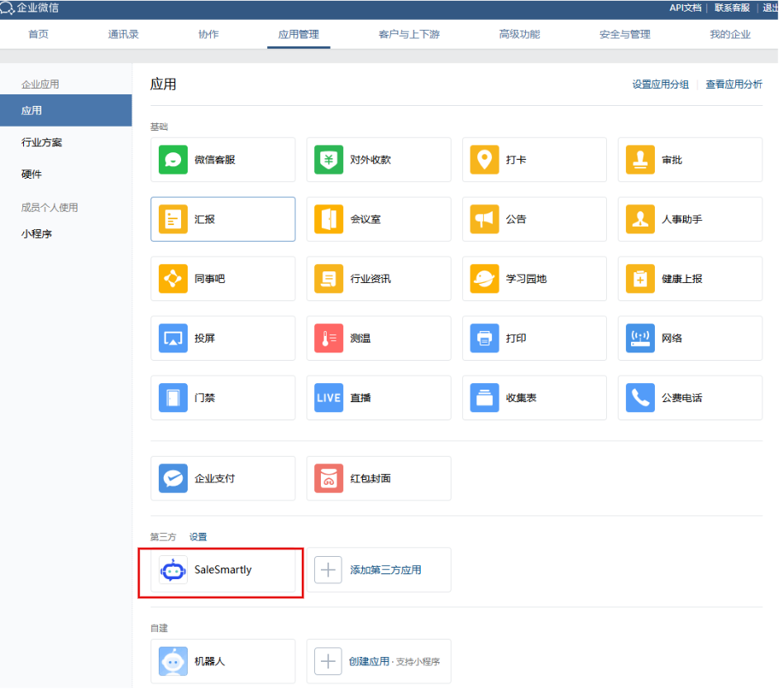Open the 会议室 meeting room app
This screenshot has height=700, width=779.
tap(378, 218)
